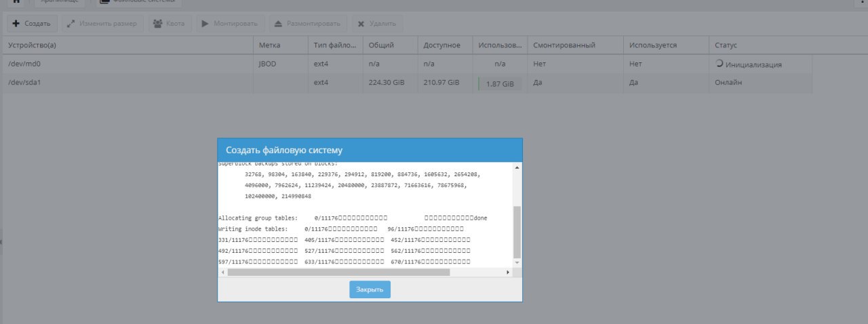868x324 pixels.
Task: Click the spinner icon beside Инициализация
Action: [x=719, y=64]
